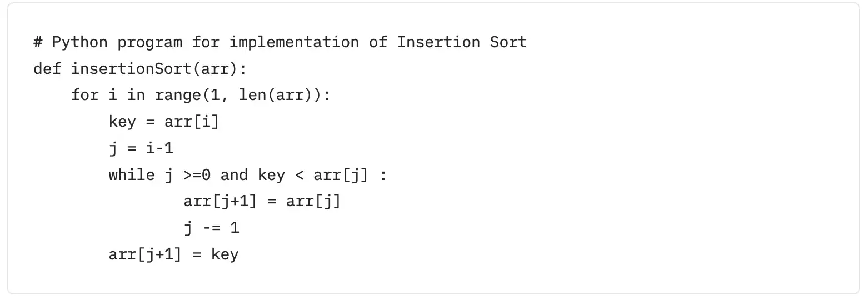Click the word "Python" in the comment
This screenshot has width=868, height=300.
click(x=80, y=42)
